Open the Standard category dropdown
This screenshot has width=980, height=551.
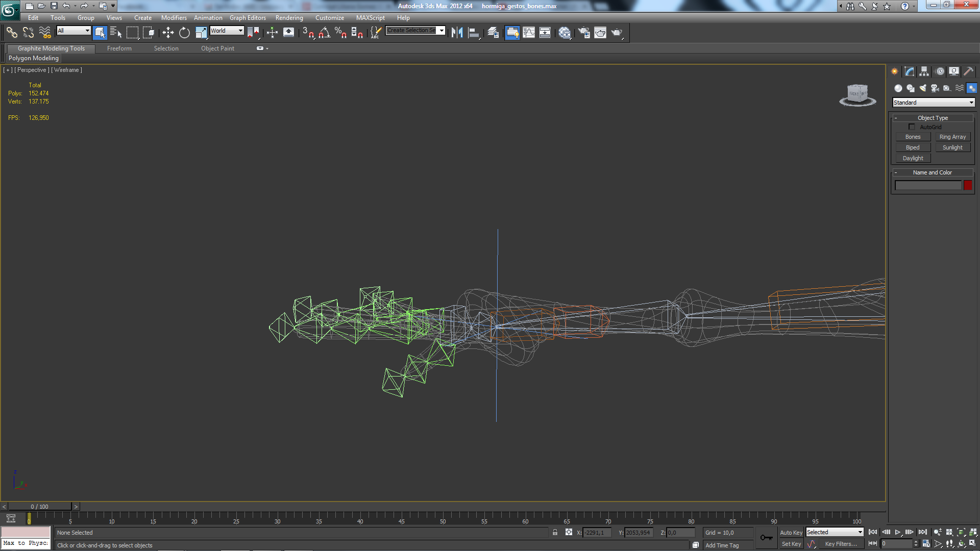934,103
